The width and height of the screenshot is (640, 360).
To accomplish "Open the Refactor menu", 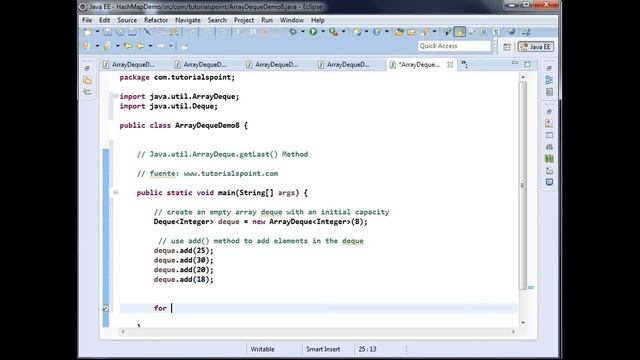I will (156, 20).
